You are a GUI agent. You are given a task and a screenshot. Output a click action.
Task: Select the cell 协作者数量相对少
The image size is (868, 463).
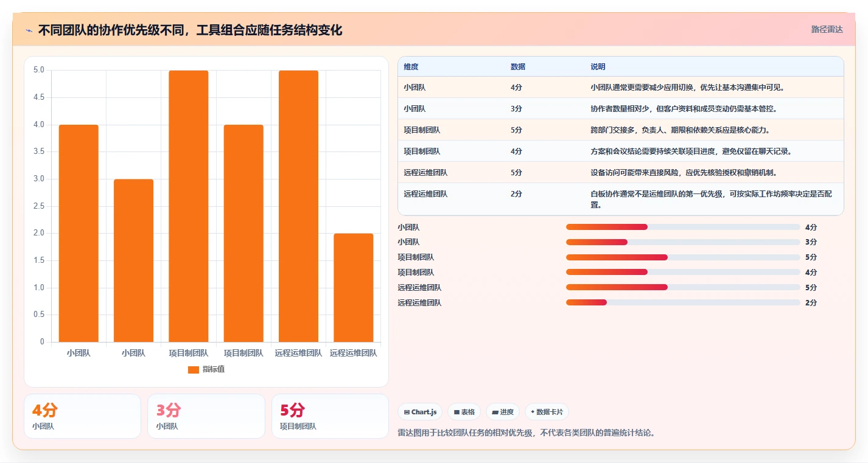[x=684, y=109]
